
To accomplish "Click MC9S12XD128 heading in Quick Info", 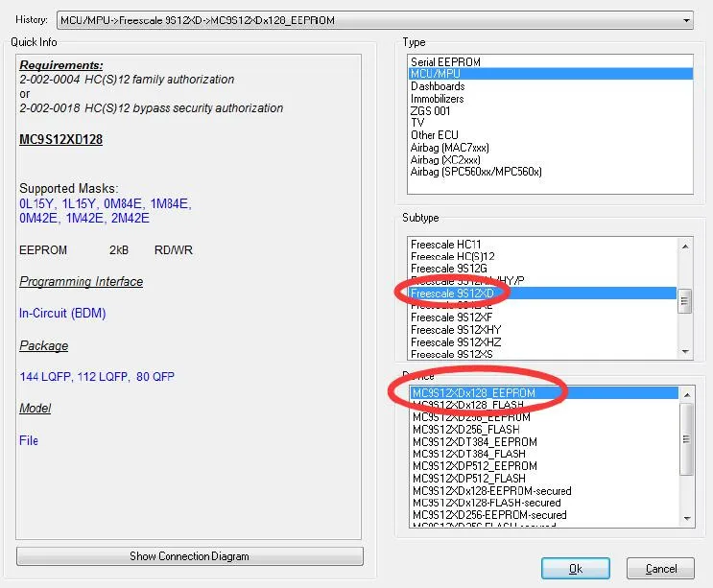I will click(60, 139).
